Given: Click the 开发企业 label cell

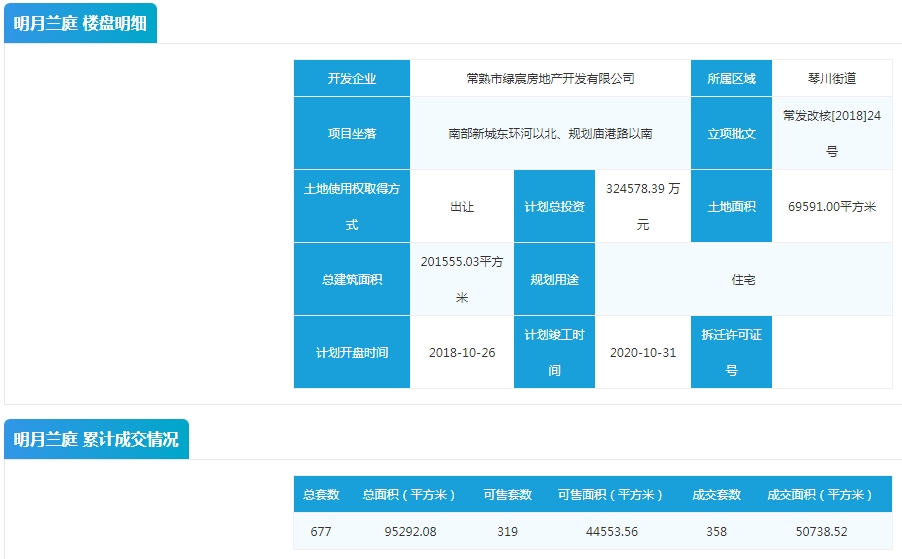Looking at the screenshot, I should (x=352, y=78).
